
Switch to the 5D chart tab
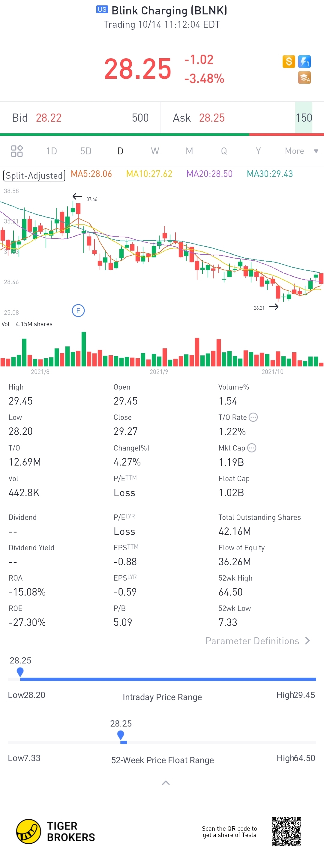pyautogui.click(x=86, y=151)
